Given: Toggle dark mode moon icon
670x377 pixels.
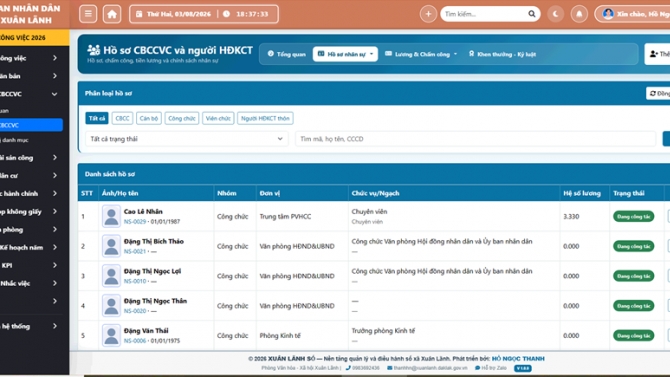Looking at the screenshot, I should pyautogui.click(x=555, y=14).
